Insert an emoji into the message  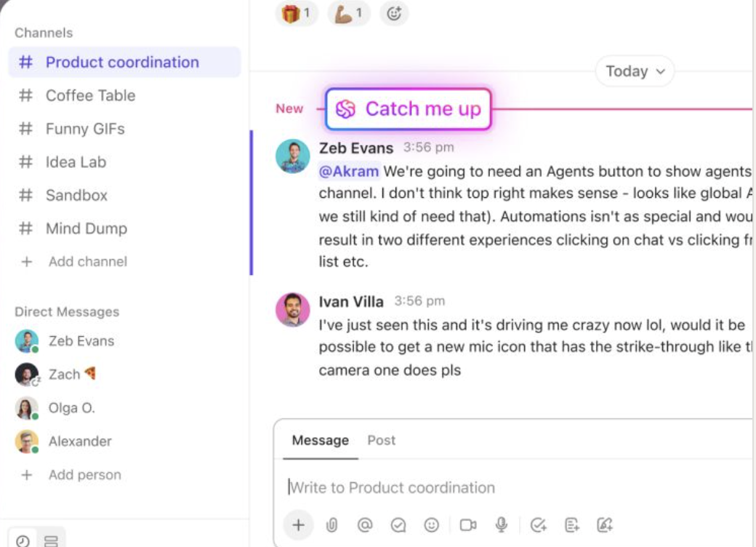coord(431,524)
